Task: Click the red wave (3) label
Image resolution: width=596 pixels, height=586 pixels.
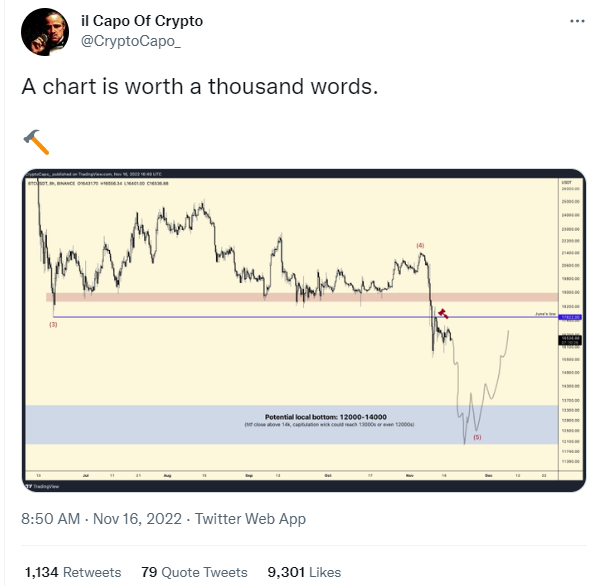Action: pyautogui.click(x=53, y=324)
